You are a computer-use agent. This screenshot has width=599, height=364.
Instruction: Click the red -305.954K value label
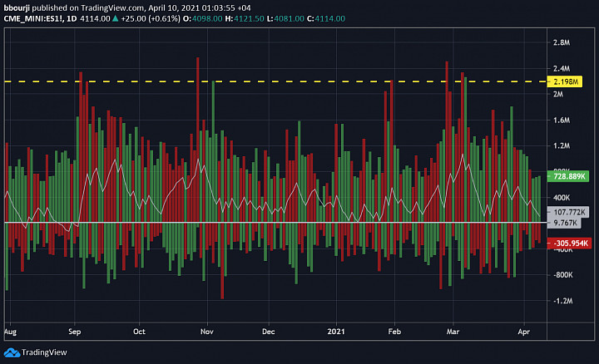coord(569,243)
